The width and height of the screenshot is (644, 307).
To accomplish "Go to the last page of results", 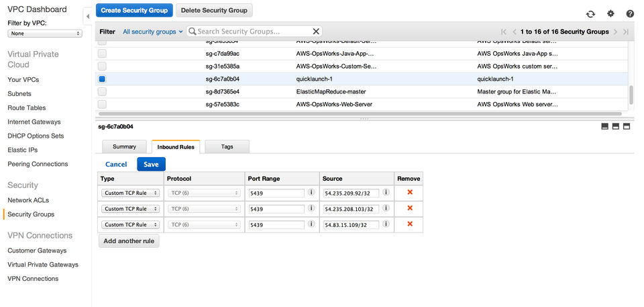I will (625, 32).
